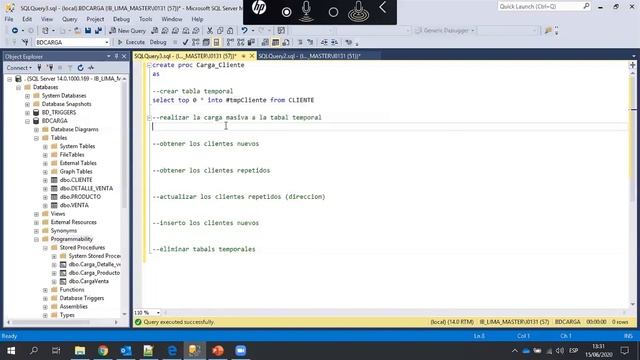The width and height of the screenshot is (640, 360).
Task: Click the Copy toolbar icon
Action: (x=220, y=31)
